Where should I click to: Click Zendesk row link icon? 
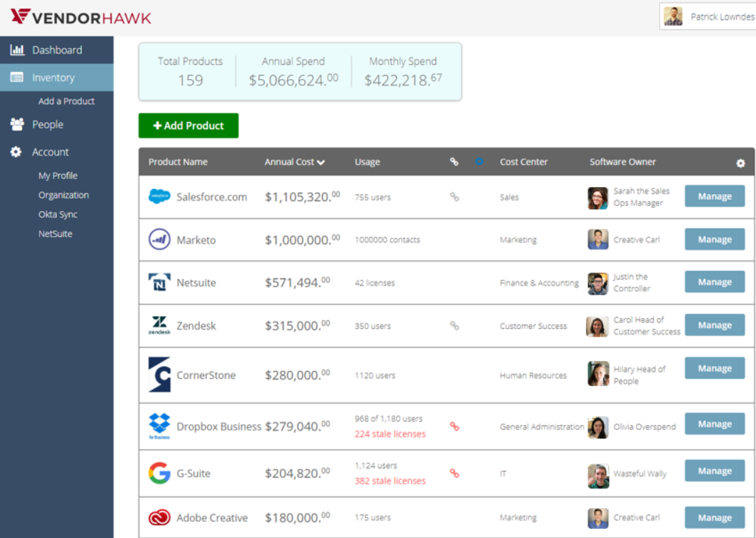(x=454, y=326)
